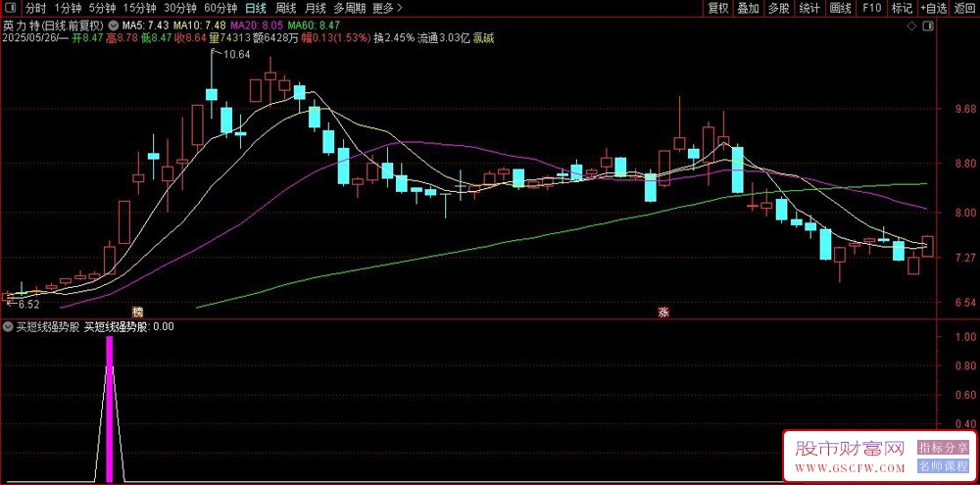Image resolution: width=980 pixels, height=485 pixels.
Task: Switch to 60分钟 chart period
Action: [x=220, y=8]
